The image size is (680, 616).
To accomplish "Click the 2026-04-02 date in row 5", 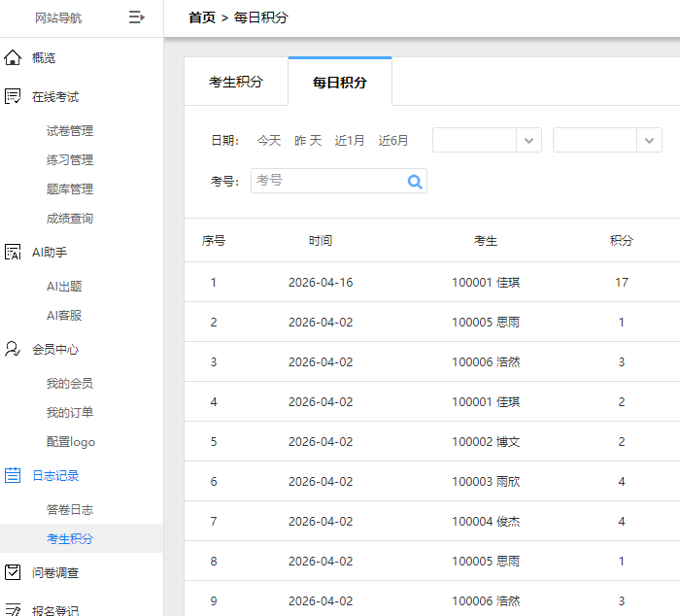I will coord(321,442).
